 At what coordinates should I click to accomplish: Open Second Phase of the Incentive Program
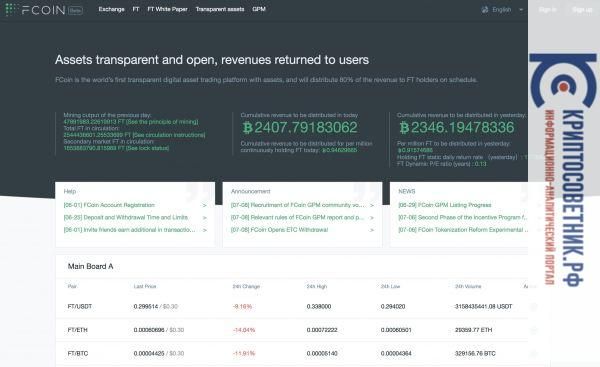(x=463, y=217)
